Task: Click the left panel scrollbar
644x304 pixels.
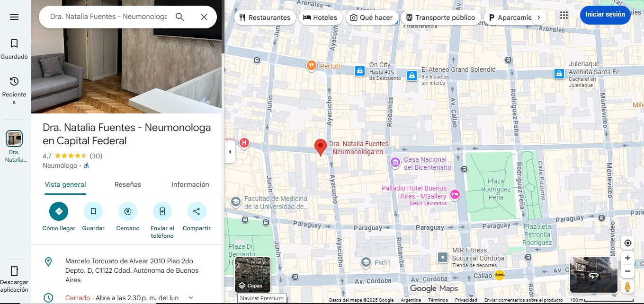Action: click(x=223, y=26)
